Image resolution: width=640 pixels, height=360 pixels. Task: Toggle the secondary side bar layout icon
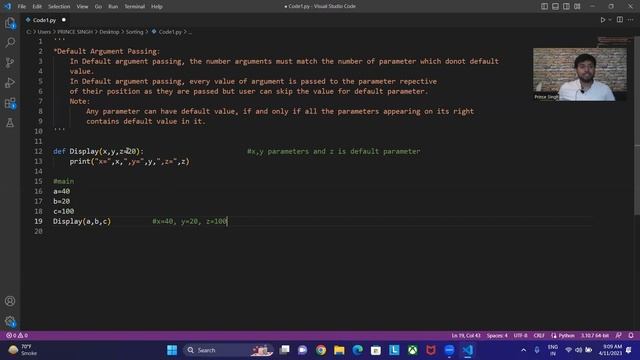(x=566, y=7)
